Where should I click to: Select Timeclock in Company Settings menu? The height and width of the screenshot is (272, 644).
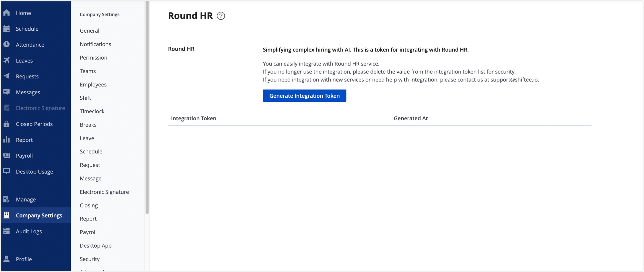[x=92, y=111]
